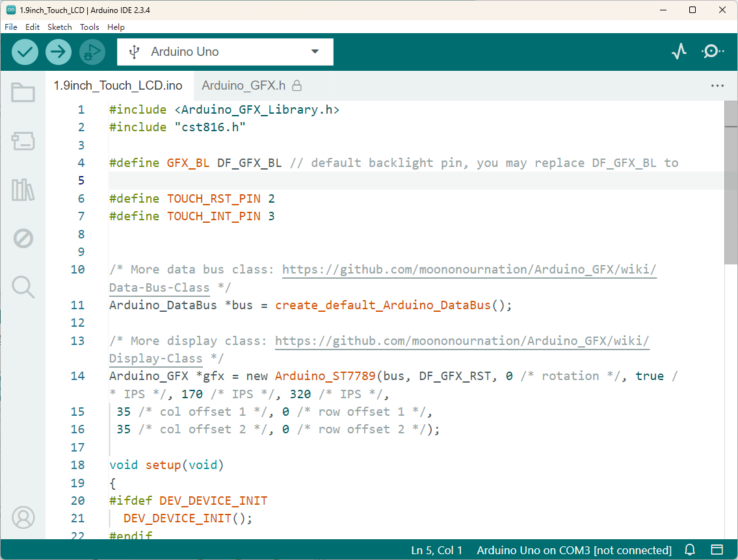Click the TOUCH_RST_PIN define on line 6
This screenshot has width=738, height=560.
214,198
